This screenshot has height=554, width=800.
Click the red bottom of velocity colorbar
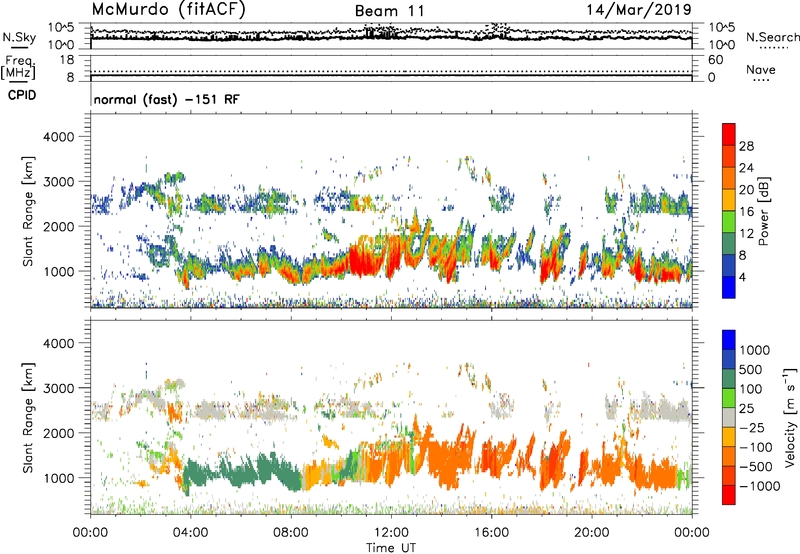click(729, 495)
